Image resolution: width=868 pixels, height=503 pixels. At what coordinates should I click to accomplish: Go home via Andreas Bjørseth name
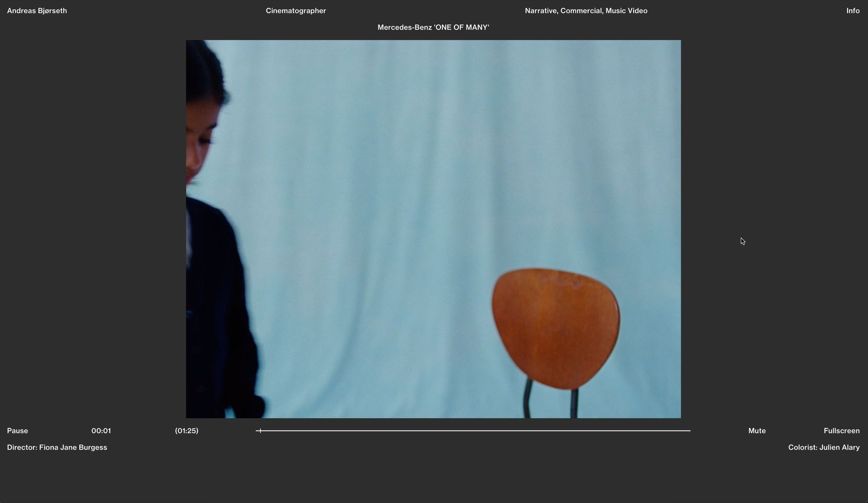37,11
